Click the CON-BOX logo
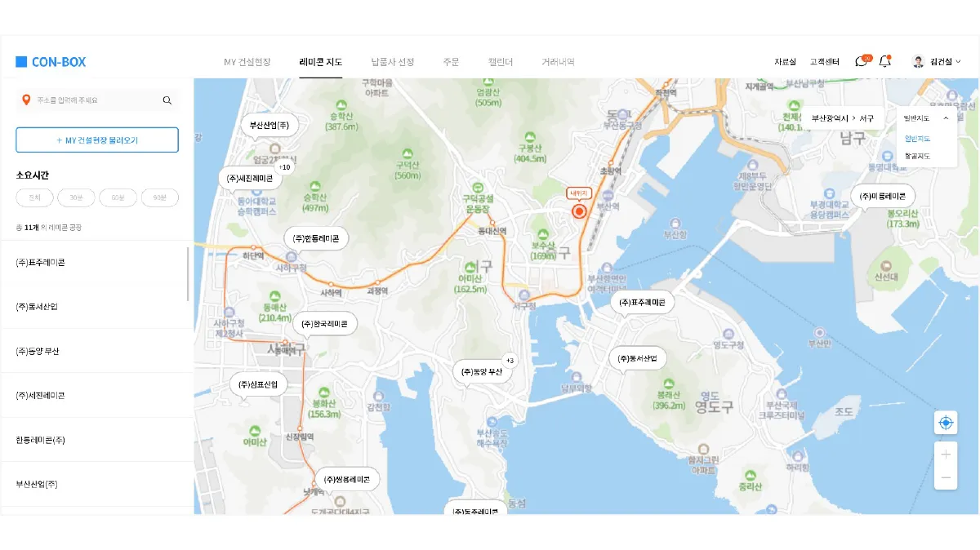This screenshot has height=550, width=980. tap(51, 62)
